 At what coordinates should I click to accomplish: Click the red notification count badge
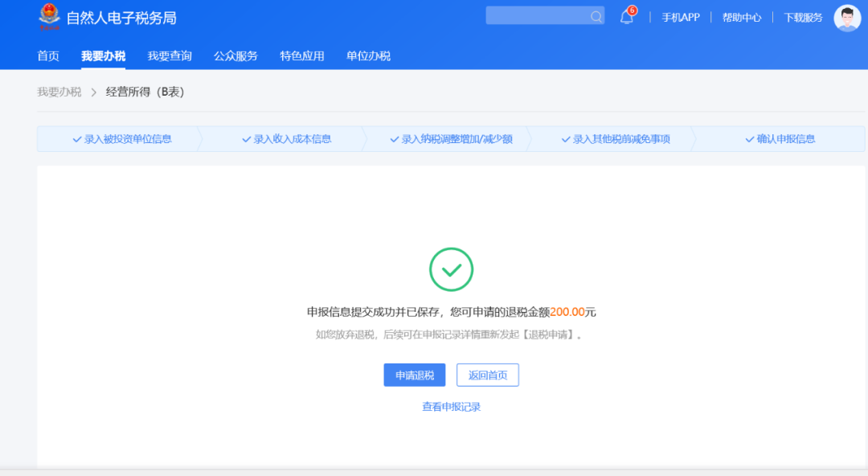[633, 10]
